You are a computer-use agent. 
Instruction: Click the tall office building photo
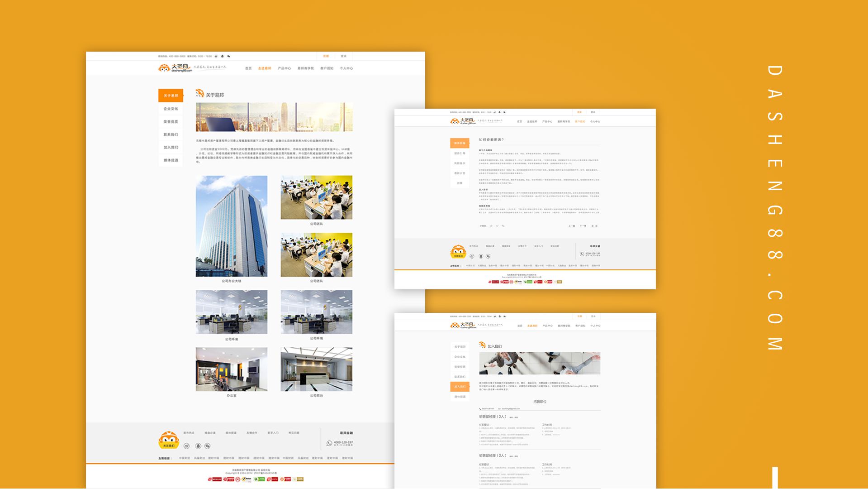[231, 226]
